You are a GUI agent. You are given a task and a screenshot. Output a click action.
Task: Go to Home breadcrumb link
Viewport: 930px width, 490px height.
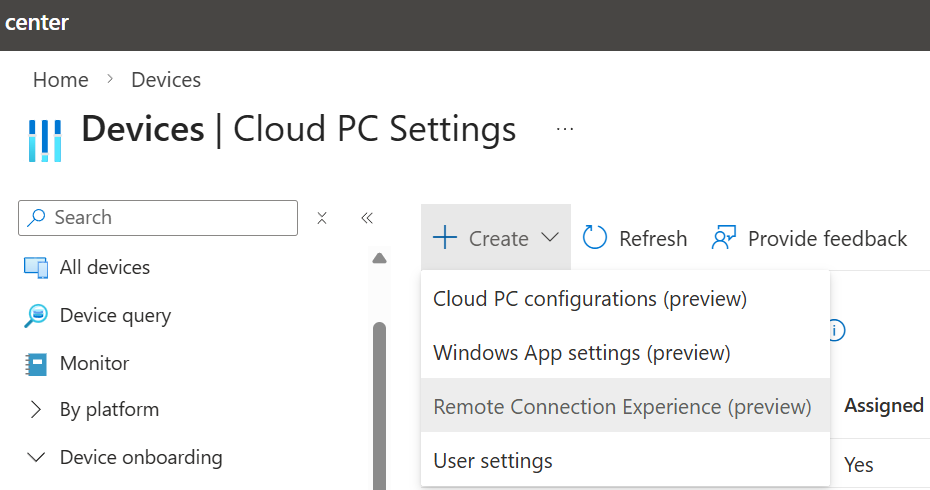tap(60, 80)
